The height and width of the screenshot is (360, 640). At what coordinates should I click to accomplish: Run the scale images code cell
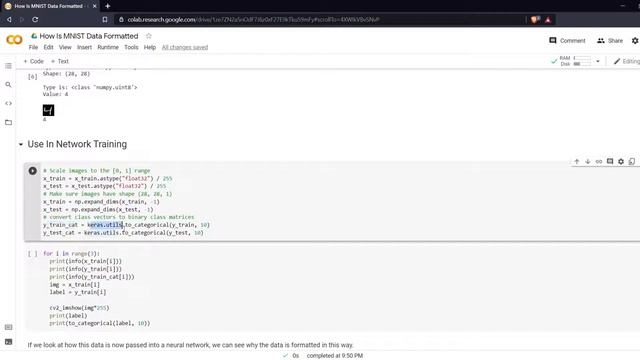click(x=33, y=171)
